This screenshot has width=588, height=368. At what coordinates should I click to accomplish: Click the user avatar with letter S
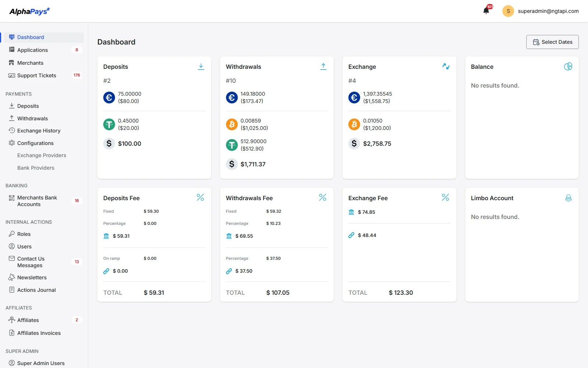pos(508,11)
